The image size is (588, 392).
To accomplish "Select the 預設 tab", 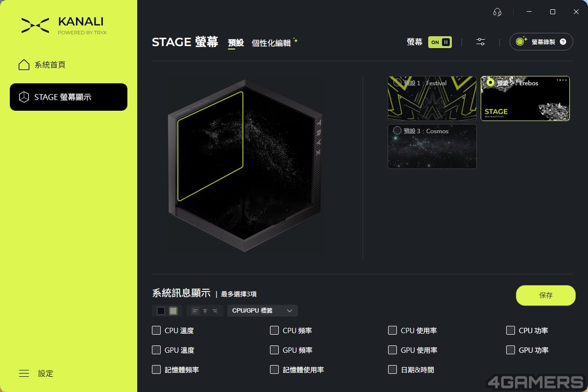I will [236, 43].
